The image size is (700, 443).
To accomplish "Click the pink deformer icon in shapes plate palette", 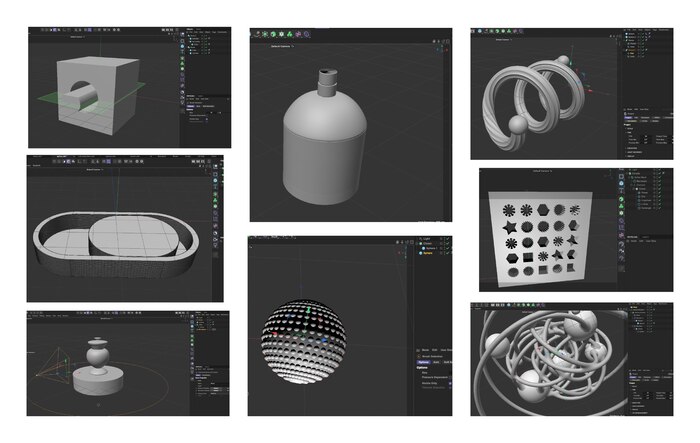I will [621, 235].
